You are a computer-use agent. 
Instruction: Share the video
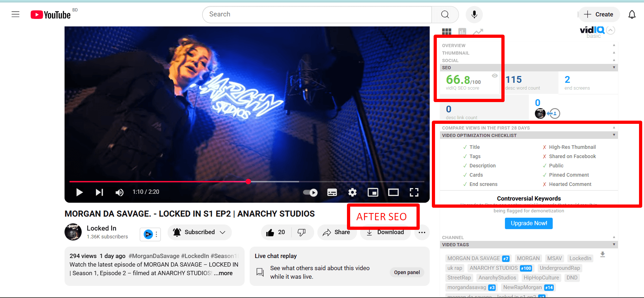(336, 232)
